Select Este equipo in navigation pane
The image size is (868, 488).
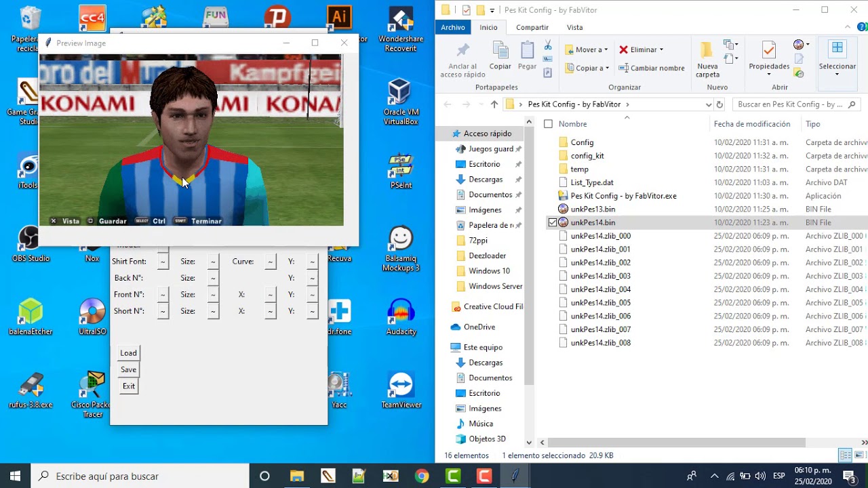coord(483,347)
